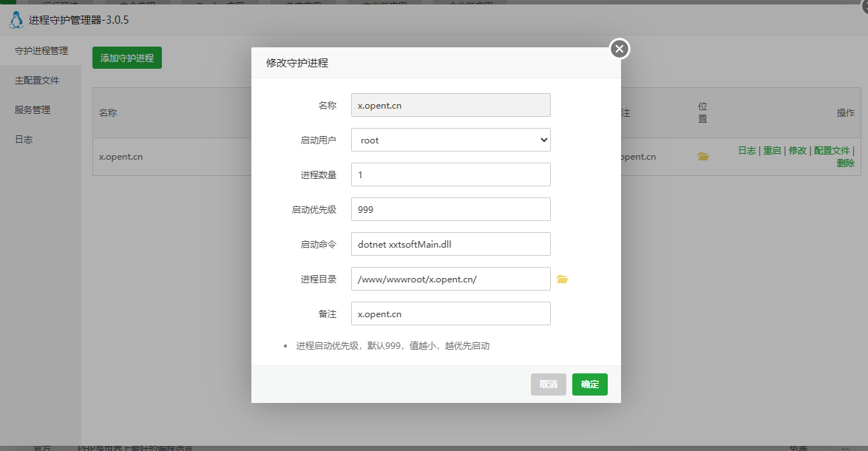
Task: Edit the 启动命令 dotnet command field
Action: [x=450, y=244]
